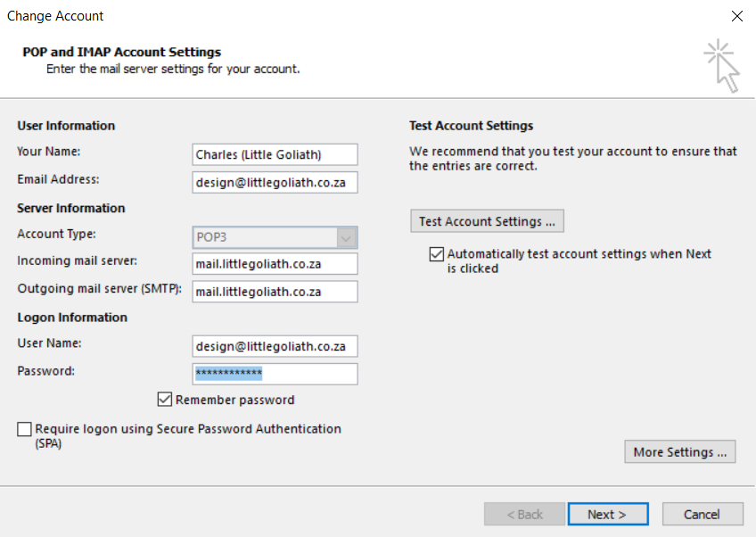Open the Account Type POP3 dropdown
The width and height of the screenshot is (756, 537).
click(x=347, y=237)
